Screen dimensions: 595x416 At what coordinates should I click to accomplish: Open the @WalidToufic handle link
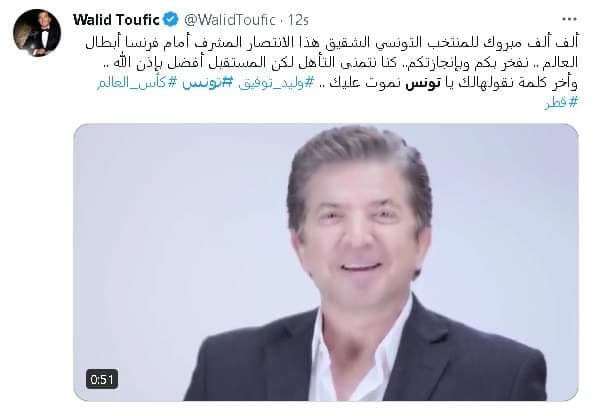230,20
